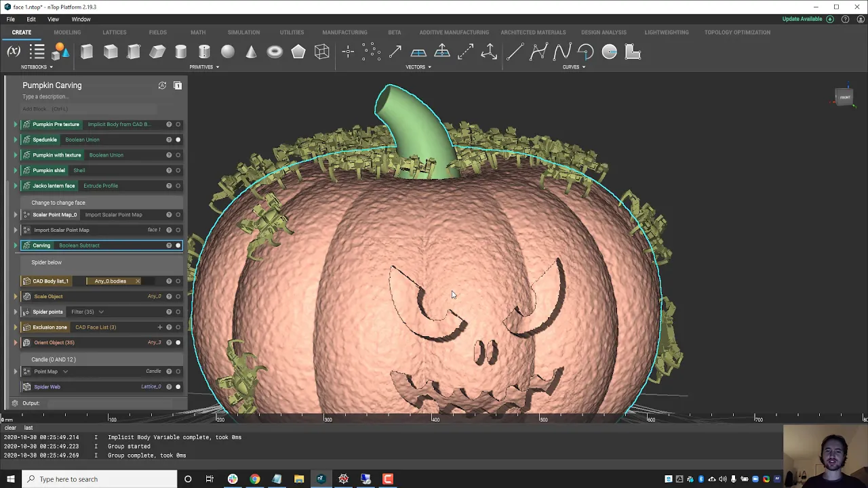Toggle visibility of Pumpkin with texture block
The image size is (868, 488).
tap(178, 155)
